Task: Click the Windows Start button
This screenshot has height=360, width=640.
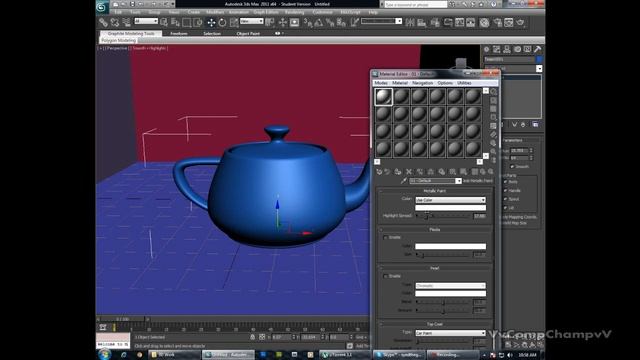Action: [104, 354]
